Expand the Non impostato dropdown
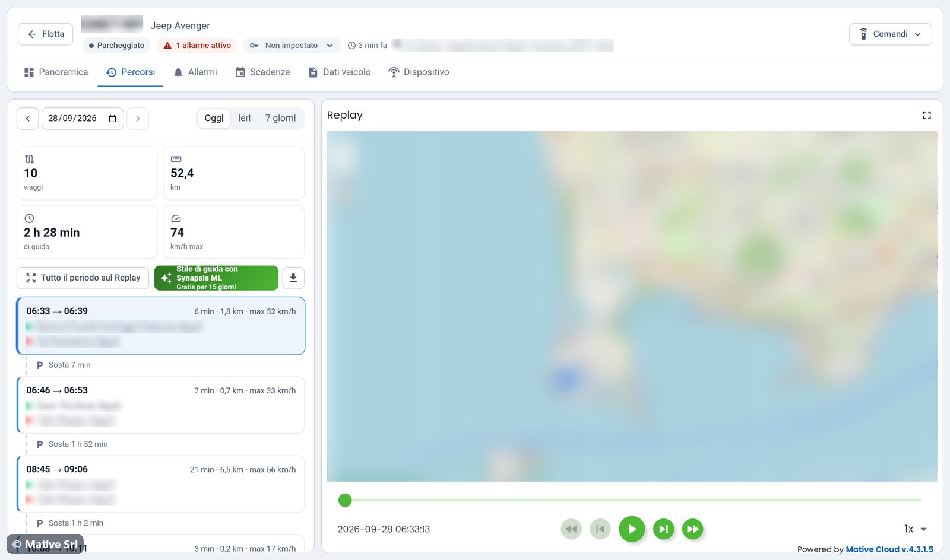The width and height of the screenshot is (950, 560). (x=292, y=46)
